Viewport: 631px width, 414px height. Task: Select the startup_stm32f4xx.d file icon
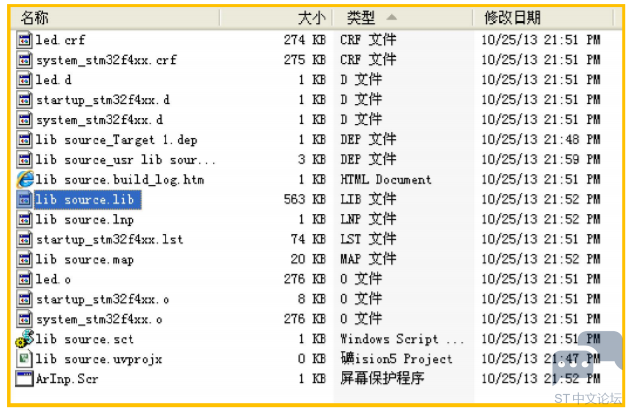[x=24, y=100]
